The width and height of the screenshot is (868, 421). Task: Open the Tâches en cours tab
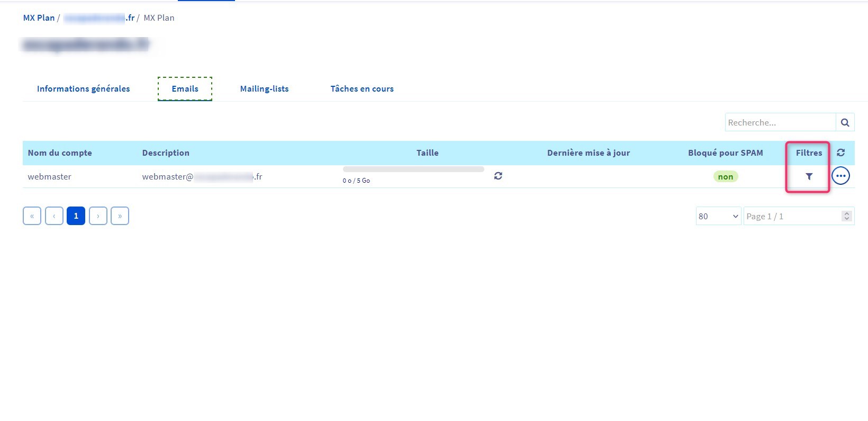(362, 89)
